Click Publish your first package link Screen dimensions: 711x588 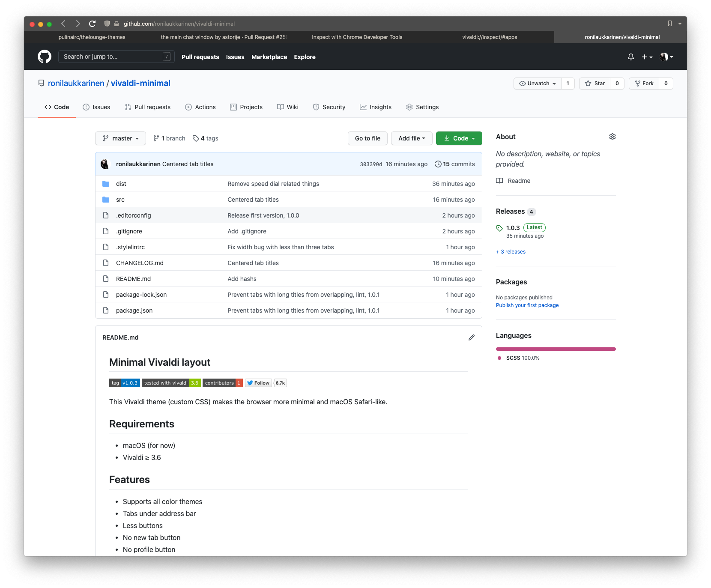pos(527,305)
